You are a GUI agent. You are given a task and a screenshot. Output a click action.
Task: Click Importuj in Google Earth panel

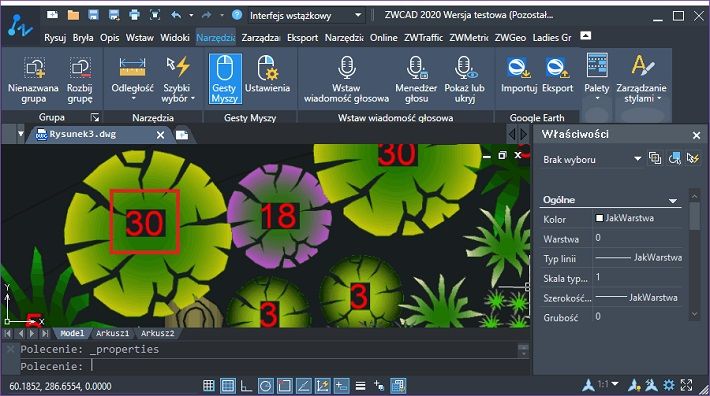click(519, 76)
